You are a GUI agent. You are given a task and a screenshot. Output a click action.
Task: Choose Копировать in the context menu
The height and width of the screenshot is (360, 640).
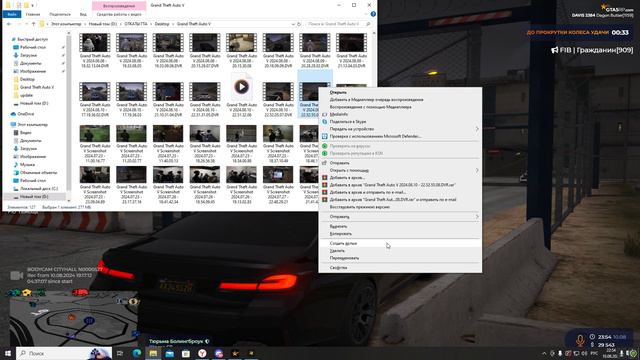point(400,234)
